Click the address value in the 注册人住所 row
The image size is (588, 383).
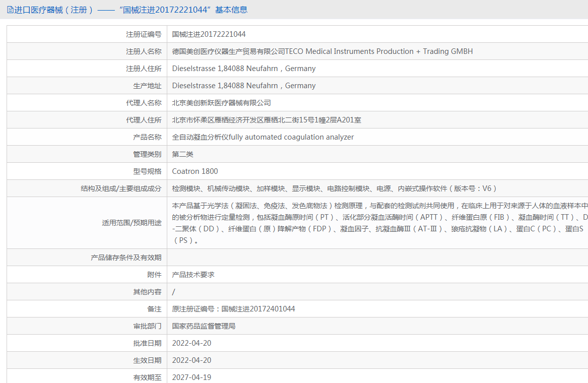pos(243,69)
